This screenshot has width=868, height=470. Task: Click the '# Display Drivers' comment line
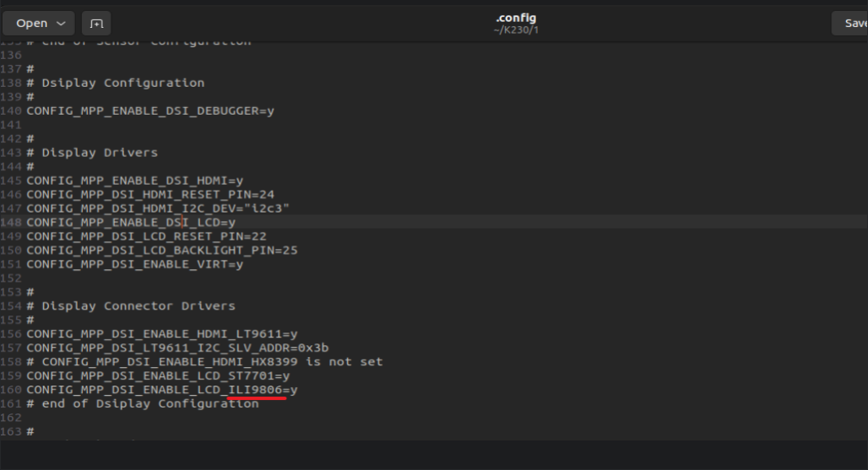pyautogui.click(x=99, y=153)
